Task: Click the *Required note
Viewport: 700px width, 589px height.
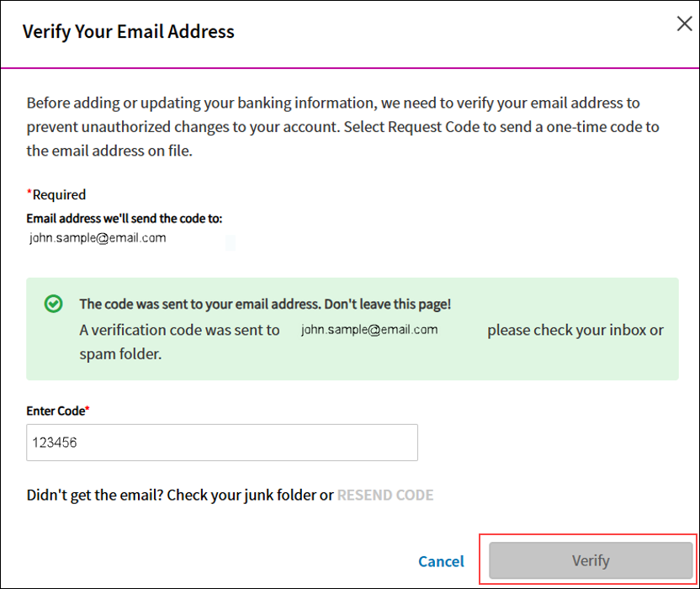Action: click(x=56, y=194)
